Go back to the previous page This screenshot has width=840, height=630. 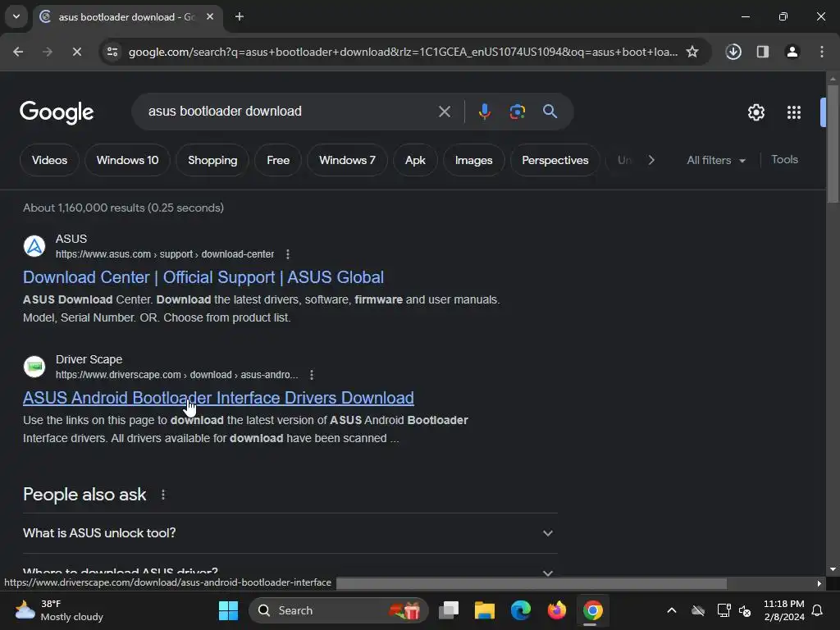(18, 52)
